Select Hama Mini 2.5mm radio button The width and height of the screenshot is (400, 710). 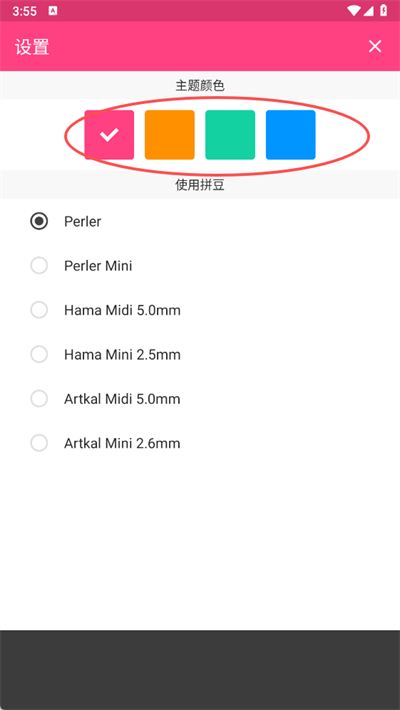pyautogui.click(x=39, y=354)
